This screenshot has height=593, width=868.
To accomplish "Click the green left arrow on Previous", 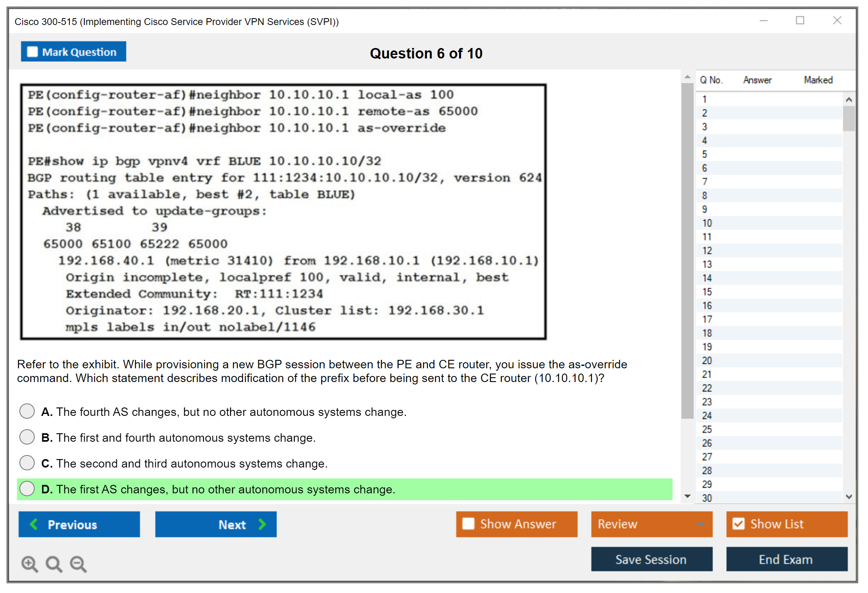I will [x=34, y=524].
